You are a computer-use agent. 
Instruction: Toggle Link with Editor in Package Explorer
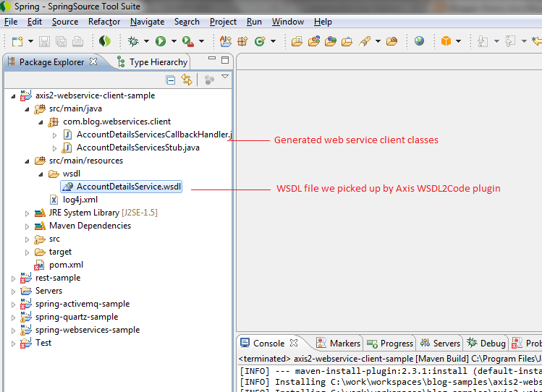click(x=187, y=80)
